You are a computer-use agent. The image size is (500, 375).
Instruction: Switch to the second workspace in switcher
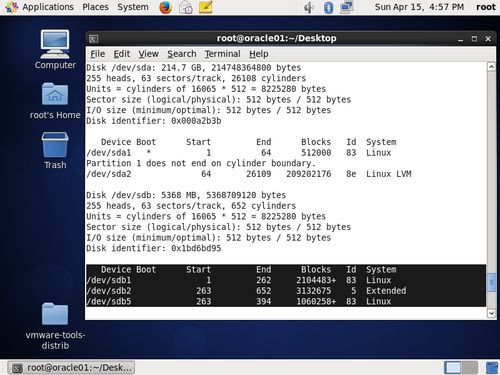470,367
